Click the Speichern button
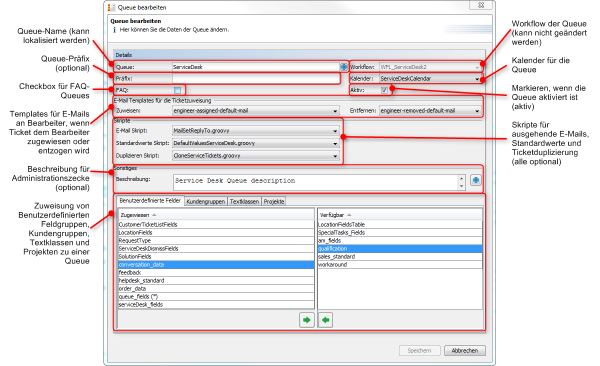600x366 pixels. click(x=419, y=350)
